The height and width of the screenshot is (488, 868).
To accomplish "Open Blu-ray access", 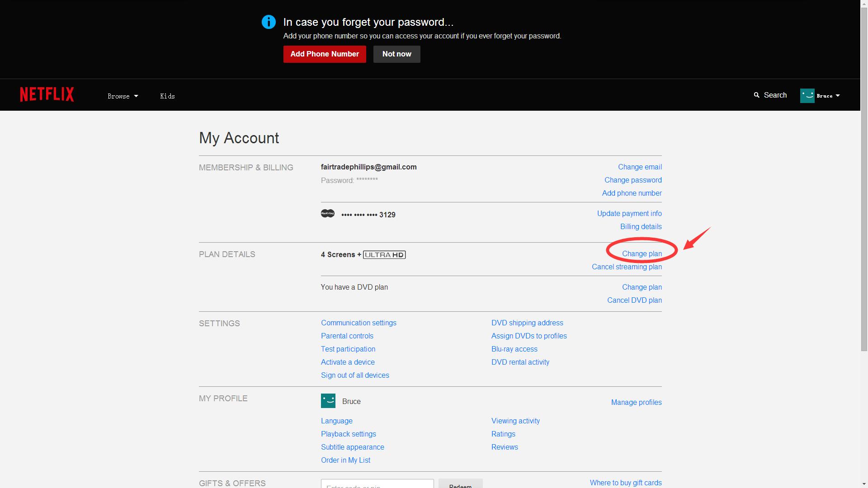I will [514, 349].
